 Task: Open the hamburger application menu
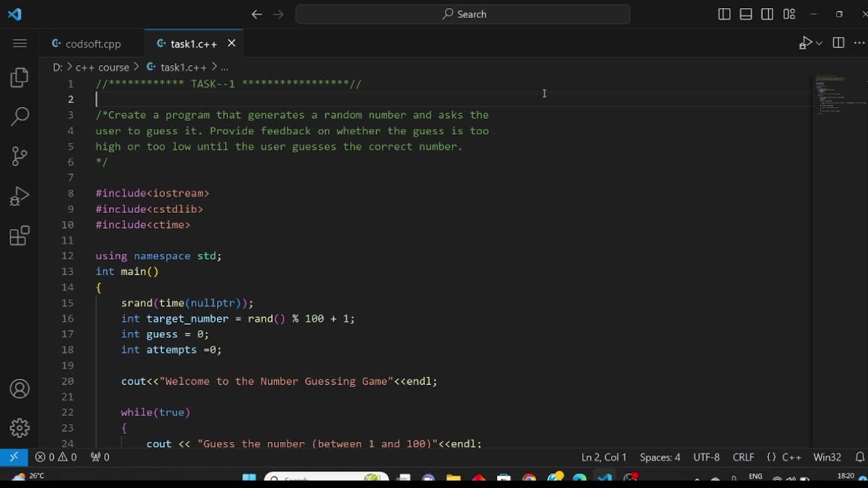(x=20, y=43)
